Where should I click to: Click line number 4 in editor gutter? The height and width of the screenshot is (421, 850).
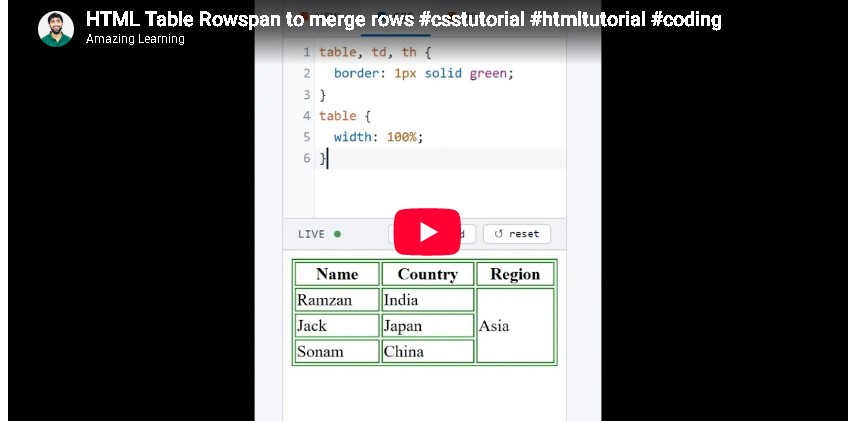point(307,116)
